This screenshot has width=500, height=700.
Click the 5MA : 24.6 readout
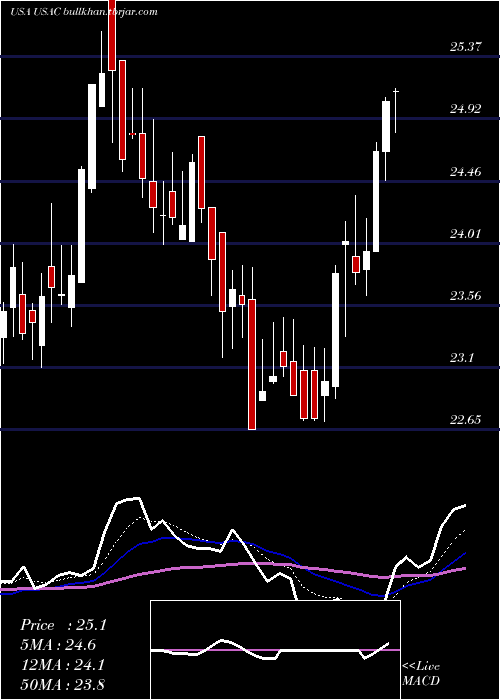(x=58, y=645)
